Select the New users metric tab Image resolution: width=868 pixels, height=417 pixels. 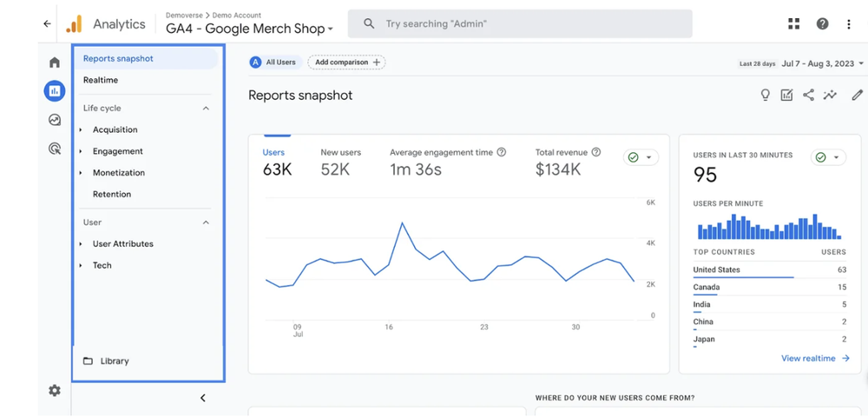[341, 162]
